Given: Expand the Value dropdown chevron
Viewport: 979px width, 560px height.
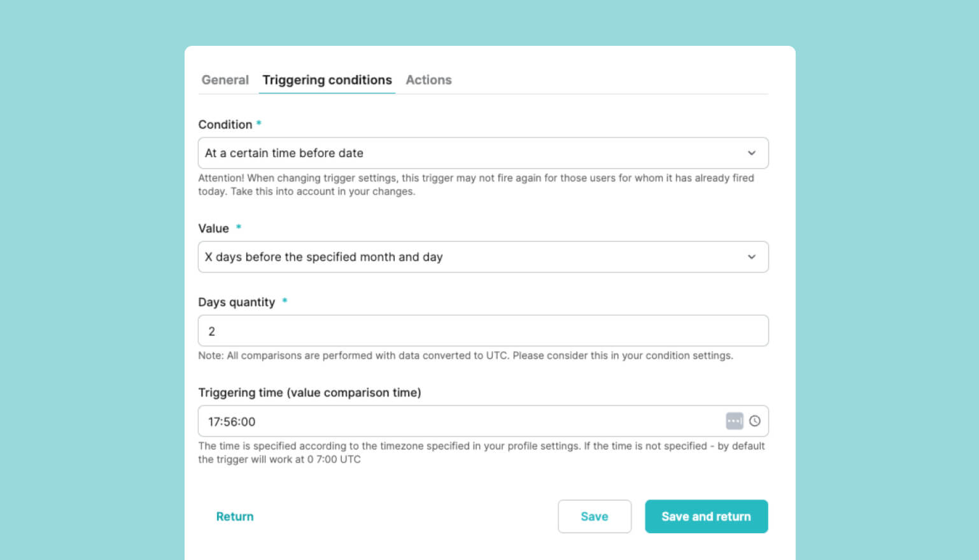Looking at the screenshot, I should pyautogui.click(x=752, y=257).
